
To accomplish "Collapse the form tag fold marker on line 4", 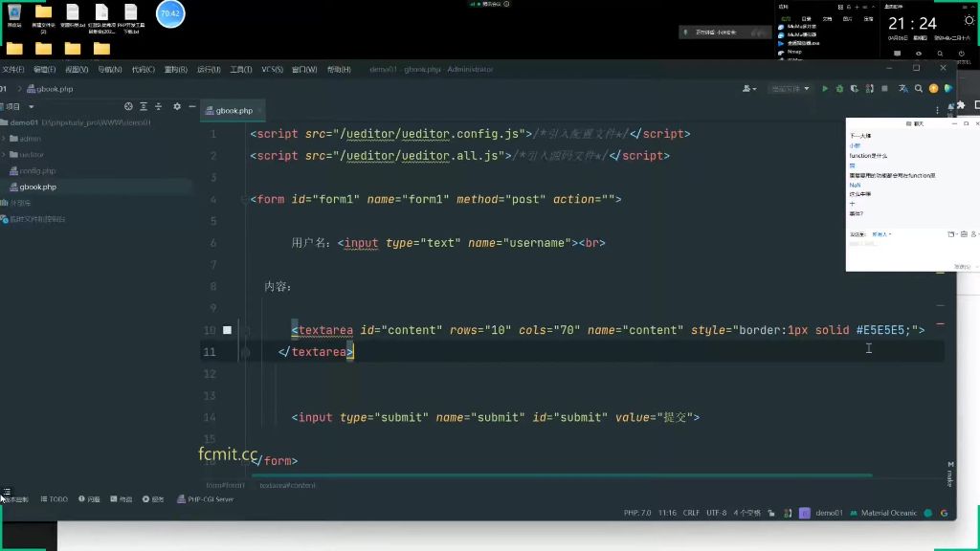I will 244,199.
